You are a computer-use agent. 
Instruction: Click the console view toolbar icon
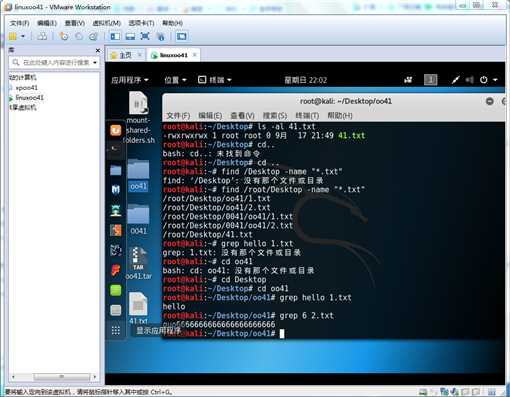coord(182,36)
